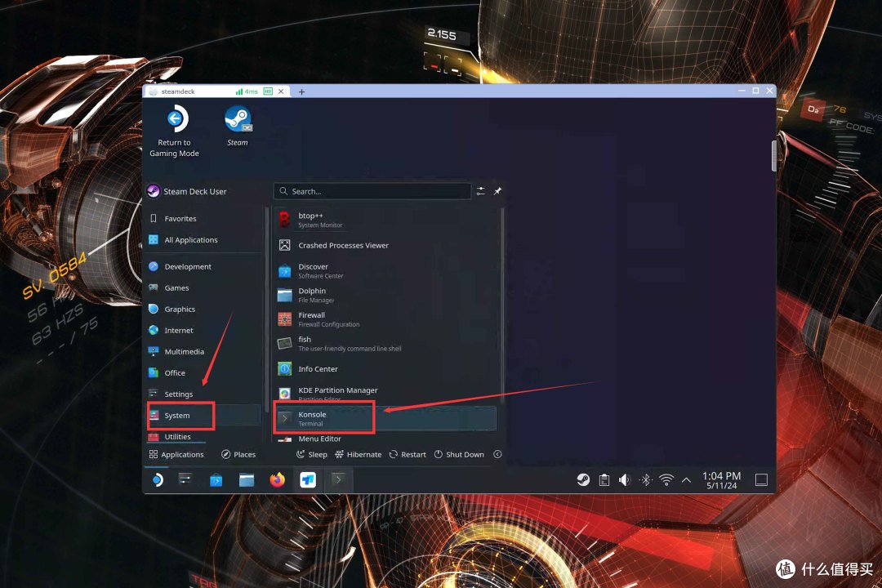
Task: Select the Internet category
Action: coord(203,330)
